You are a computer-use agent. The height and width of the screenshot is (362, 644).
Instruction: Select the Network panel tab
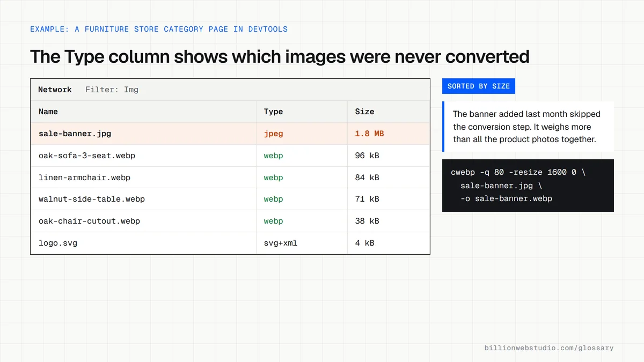[x=55, y=90]
